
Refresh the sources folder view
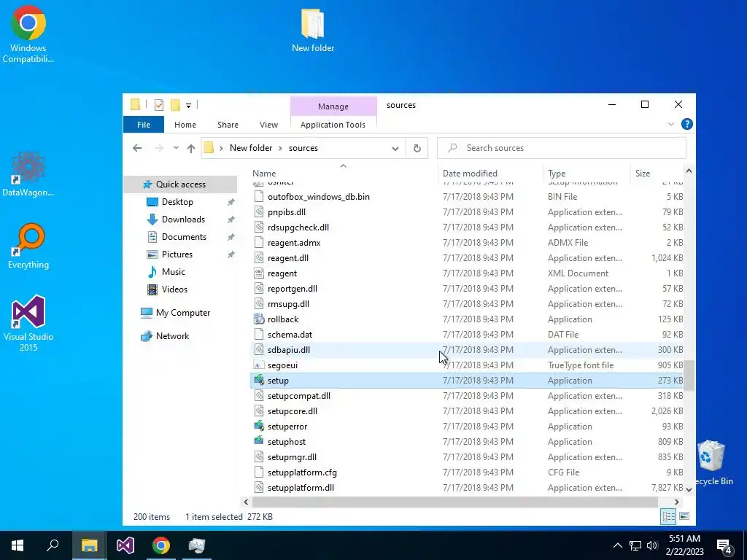coord(417,148)
